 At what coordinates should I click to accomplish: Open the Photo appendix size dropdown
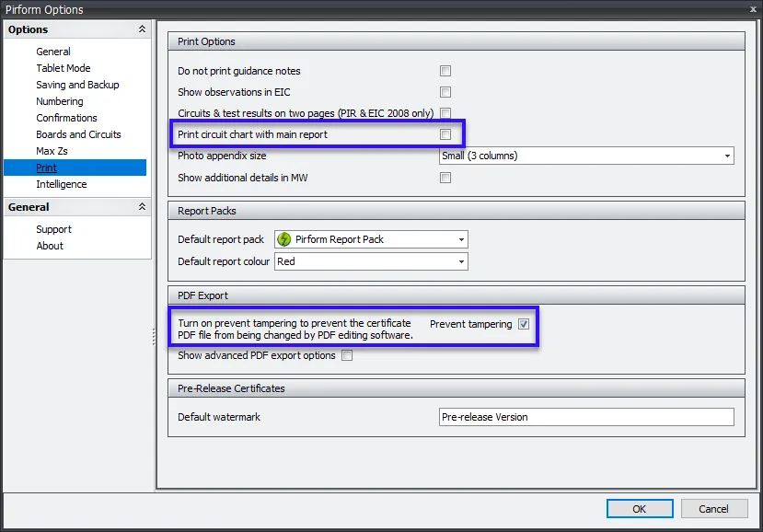pos(725,156)
